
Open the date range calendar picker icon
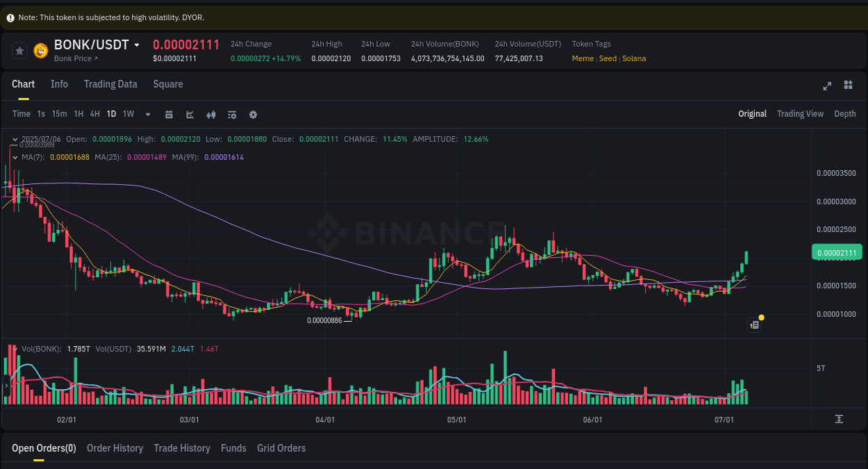click(x=169, y=114)
